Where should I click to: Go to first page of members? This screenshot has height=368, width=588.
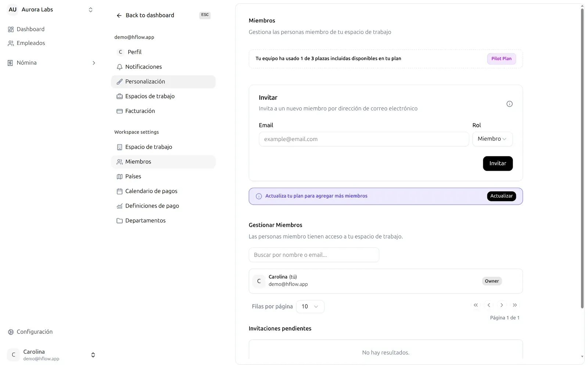click(x=476, y=305)
